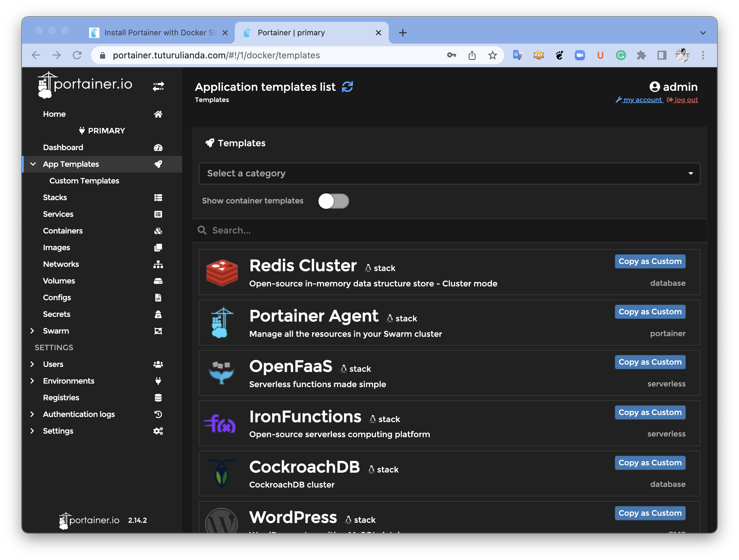The width and height of the screenshot is (739, 560).
Task: Copy Portainer Agent as Custom
Action: [x=650, y=312]
